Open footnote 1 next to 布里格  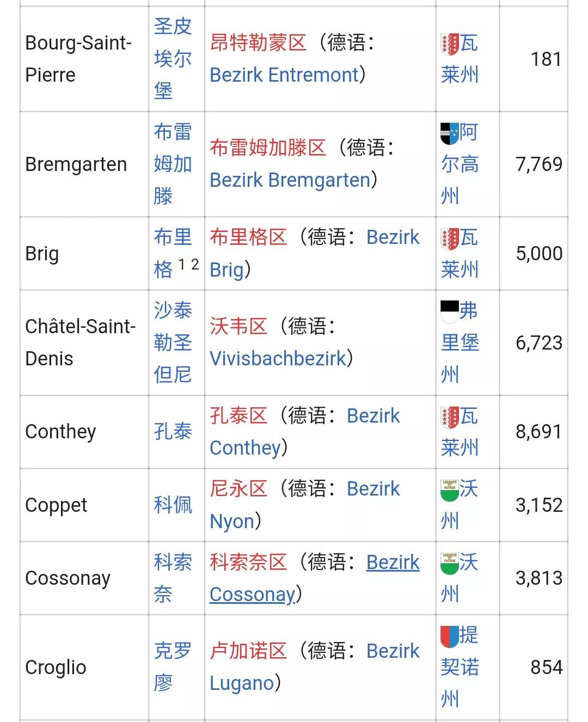pyautogui.click(x=182, y=264)
